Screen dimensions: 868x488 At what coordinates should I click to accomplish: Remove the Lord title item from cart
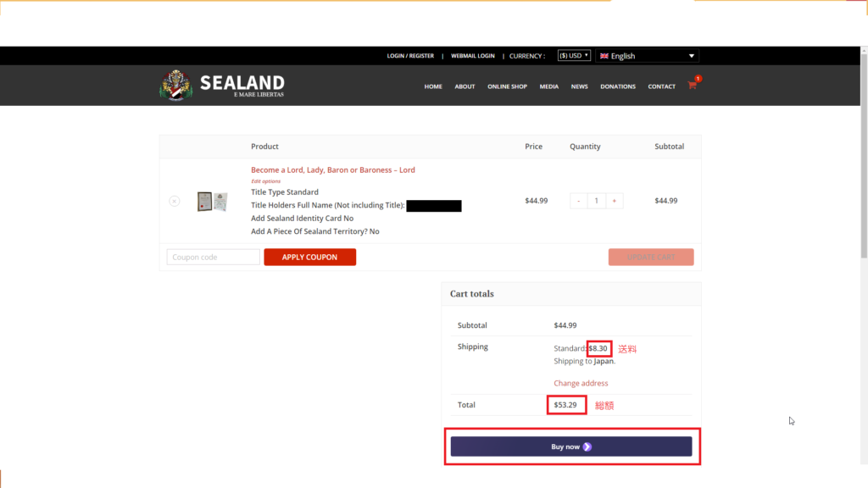pyautogui.click(x=175, y=201)
